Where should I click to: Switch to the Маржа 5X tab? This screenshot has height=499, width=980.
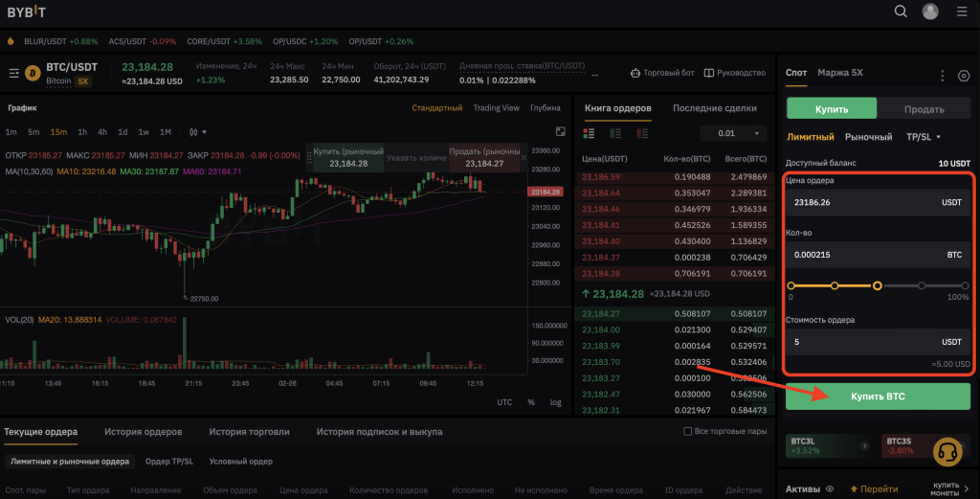(x=840, y=73)
